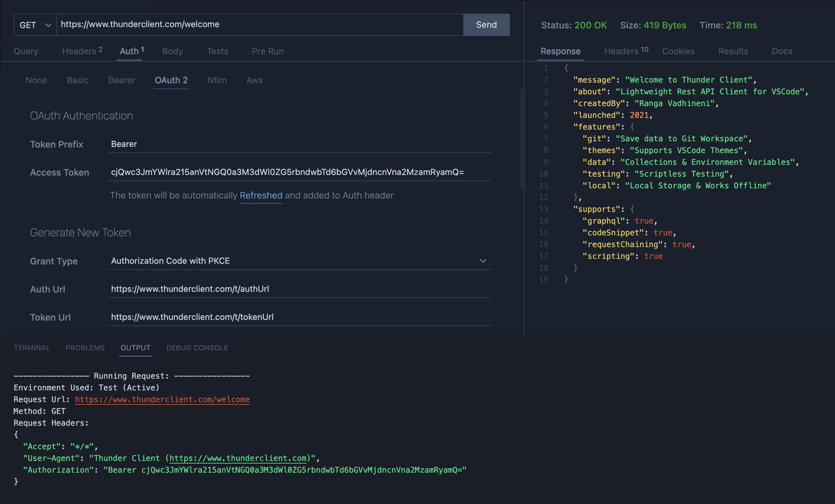The width and height of the screenshot is (835, 504).
Task: Open the request URL link in Output
Action: point(162,399)
